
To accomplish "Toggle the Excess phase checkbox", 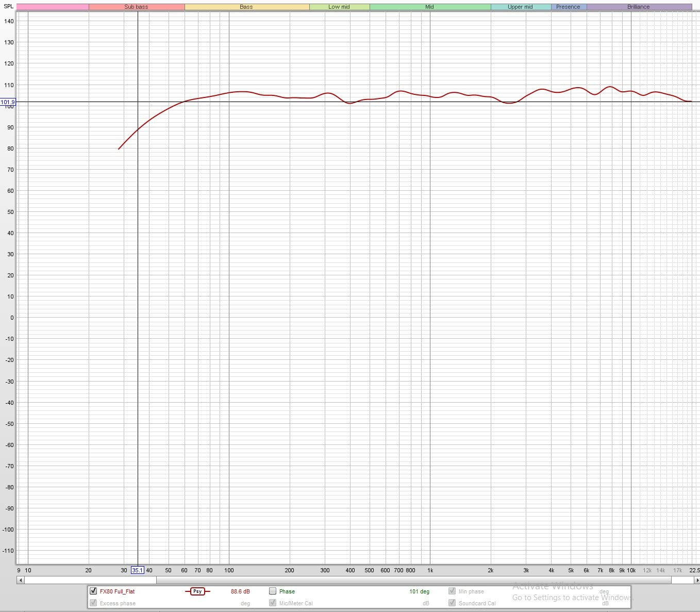I will click(x=93, y=603).
